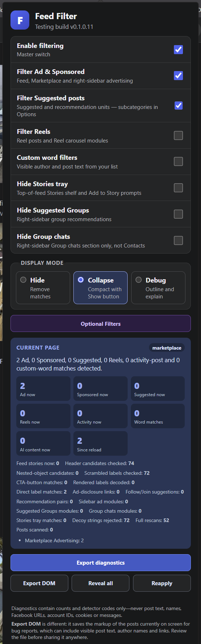
Task: Uncheck Filter Suggested posts checkbox
Action: [x=178, y=105]
